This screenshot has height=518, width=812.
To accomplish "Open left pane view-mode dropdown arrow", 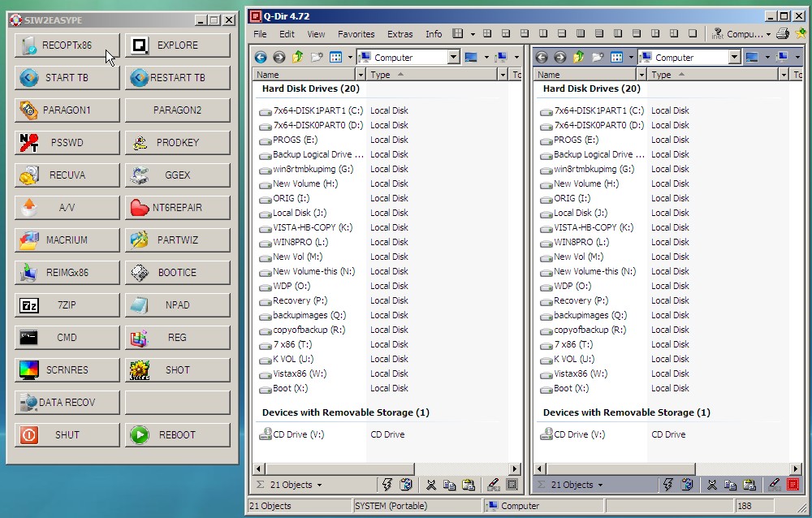I will click(351, 58).
